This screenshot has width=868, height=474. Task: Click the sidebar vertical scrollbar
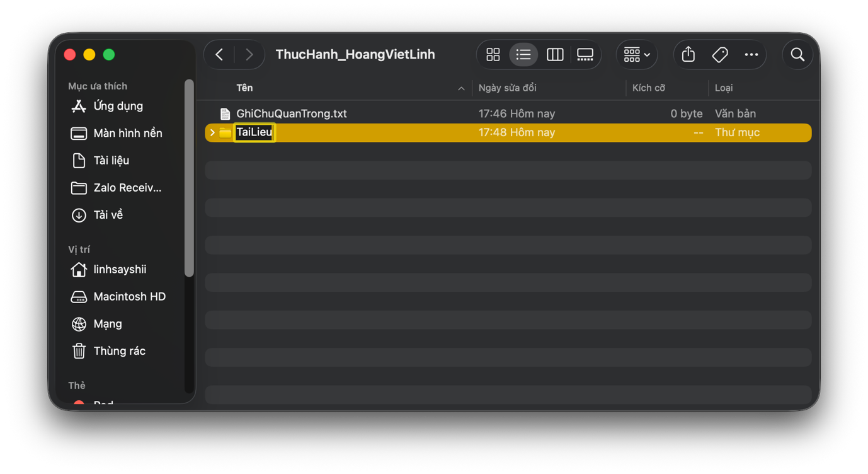click(x=189, y=178)
